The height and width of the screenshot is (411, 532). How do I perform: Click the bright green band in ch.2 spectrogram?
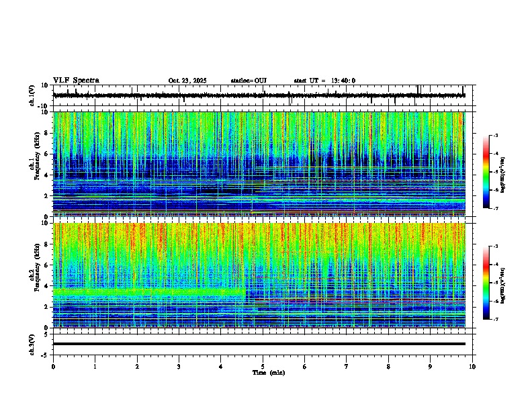point(149,292)
